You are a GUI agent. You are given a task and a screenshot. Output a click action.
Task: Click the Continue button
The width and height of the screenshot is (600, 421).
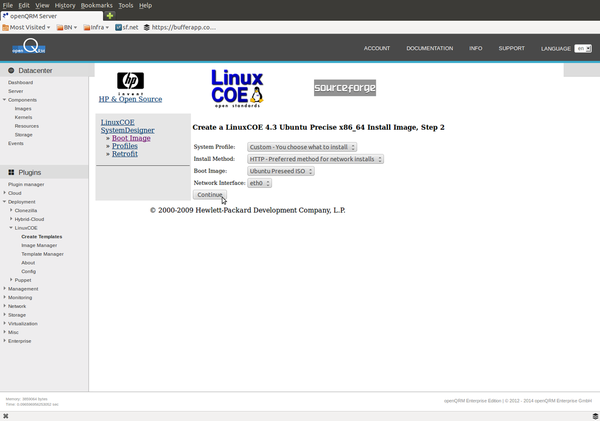pos(210,195)
